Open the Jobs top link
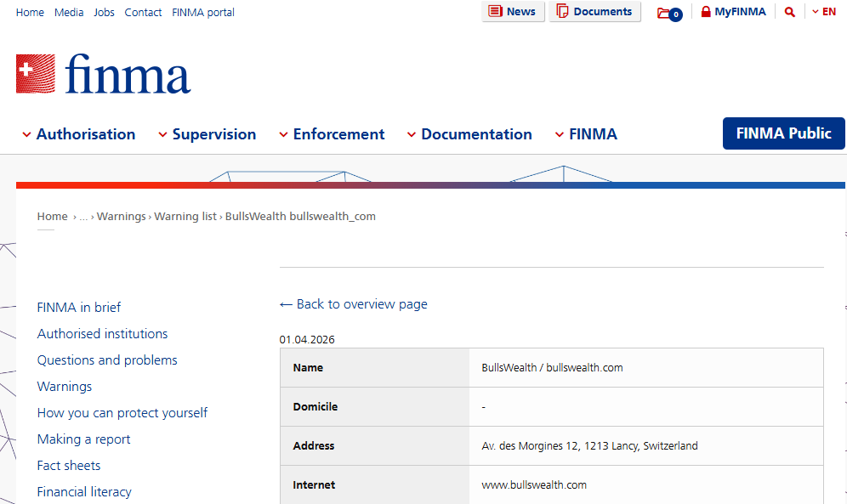The image size is (847, 504). [x=105, y=13]
